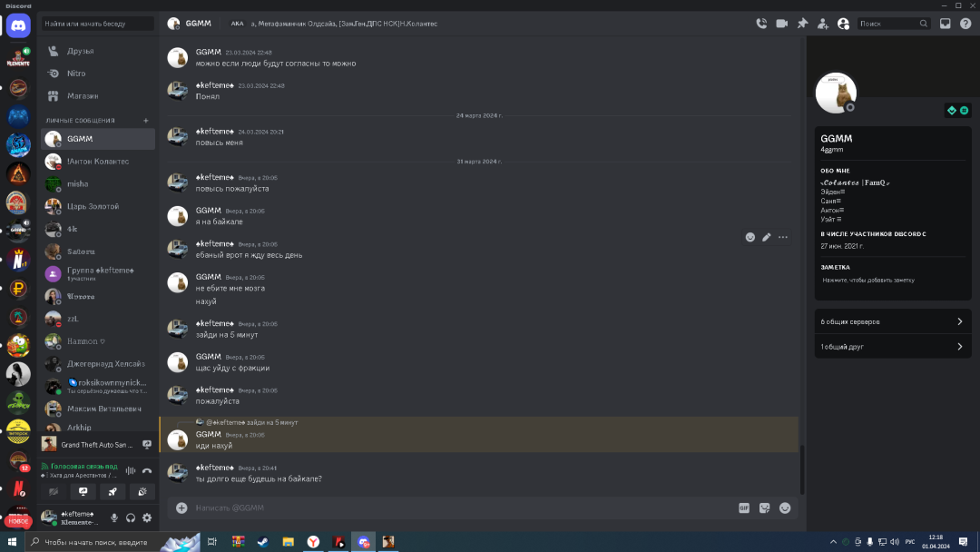Create a new DM with plus button

[x=146, y=120]
